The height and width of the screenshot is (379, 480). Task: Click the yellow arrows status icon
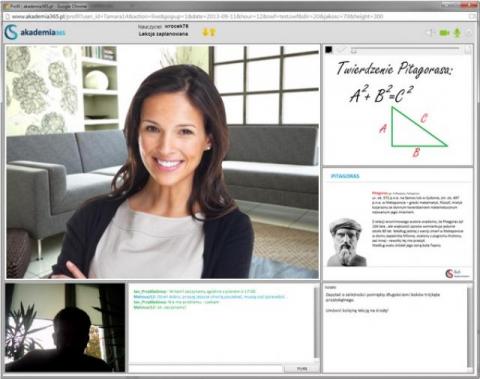pos(209,32)
